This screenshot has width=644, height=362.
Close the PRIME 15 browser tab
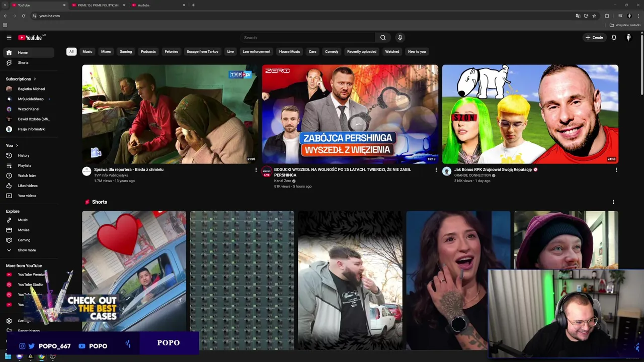click(x=124, y=5)
